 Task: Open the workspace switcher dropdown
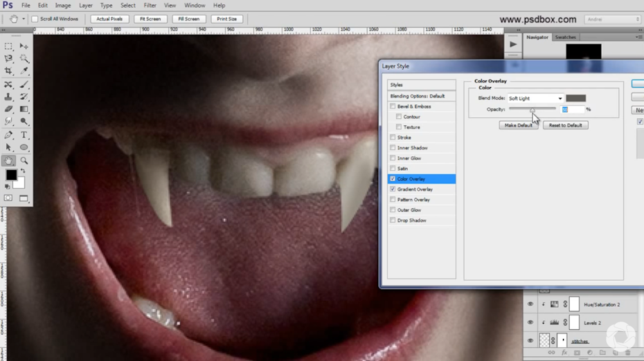612,19
